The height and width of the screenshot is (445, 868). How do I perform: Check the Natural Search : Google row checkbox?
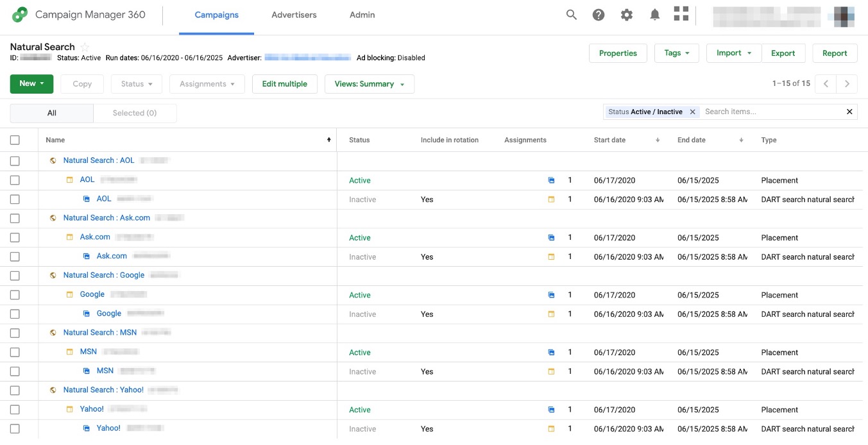(15, 275)
